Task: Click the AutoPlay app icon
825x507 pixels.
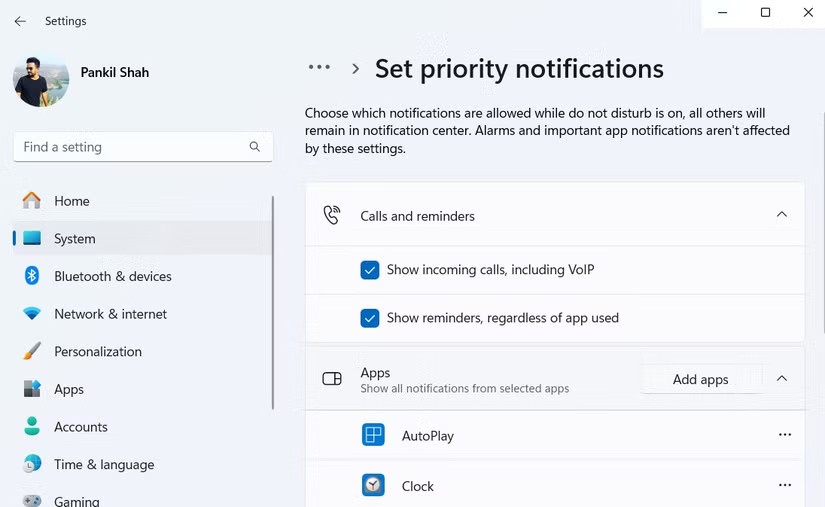Action: point(373,436)
